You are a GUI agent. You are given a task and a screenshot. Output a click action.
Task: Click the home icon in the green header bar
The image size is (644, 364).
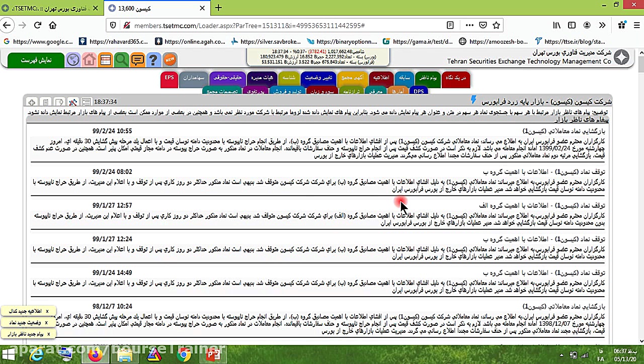pos(89,59)
